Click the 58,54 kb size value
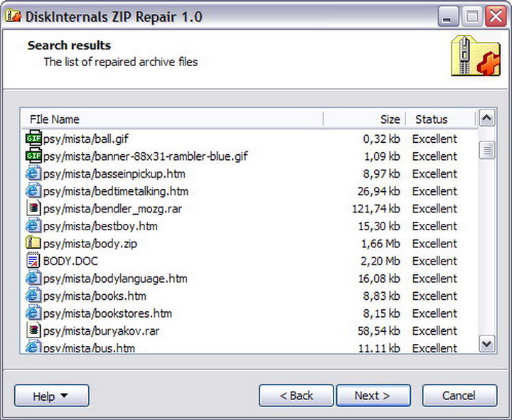512x420 pixels. (x=379, y=331)
